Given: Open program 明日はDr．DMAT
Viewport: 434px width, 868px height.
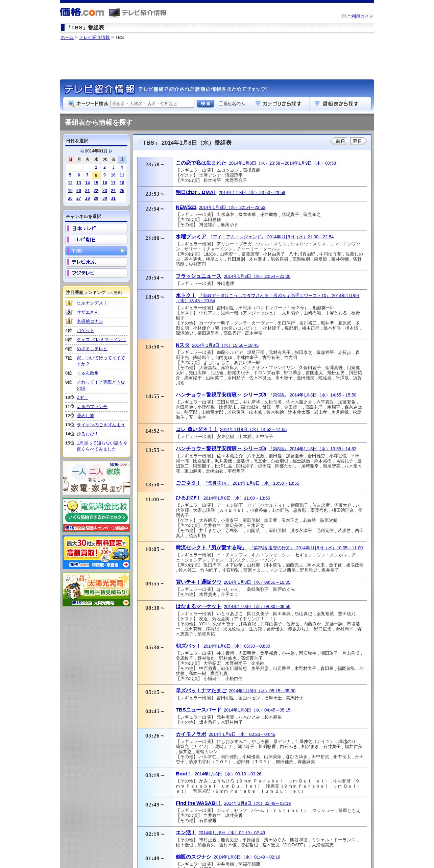Looking at the screenshot, I should tap(196, 192).
